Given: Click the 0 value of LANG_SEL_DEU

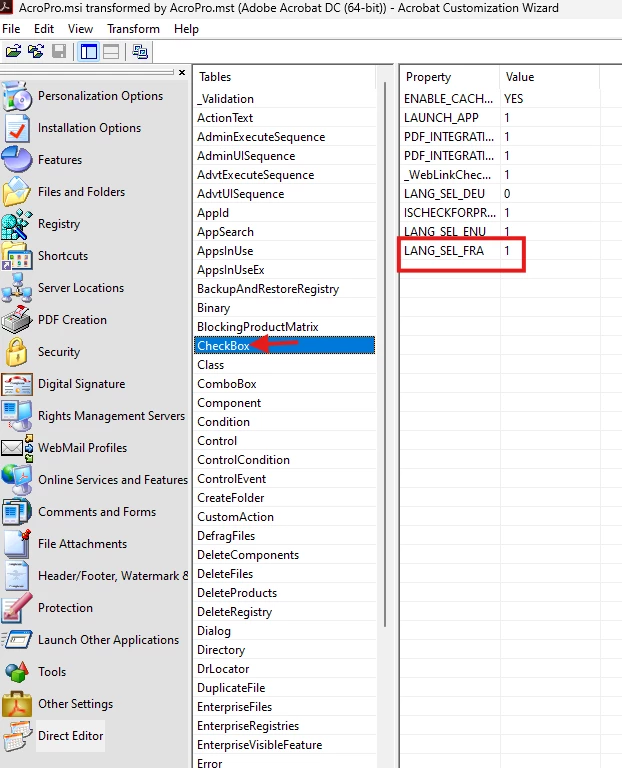Looking at the screenshot, I should [x=507, y=193].
